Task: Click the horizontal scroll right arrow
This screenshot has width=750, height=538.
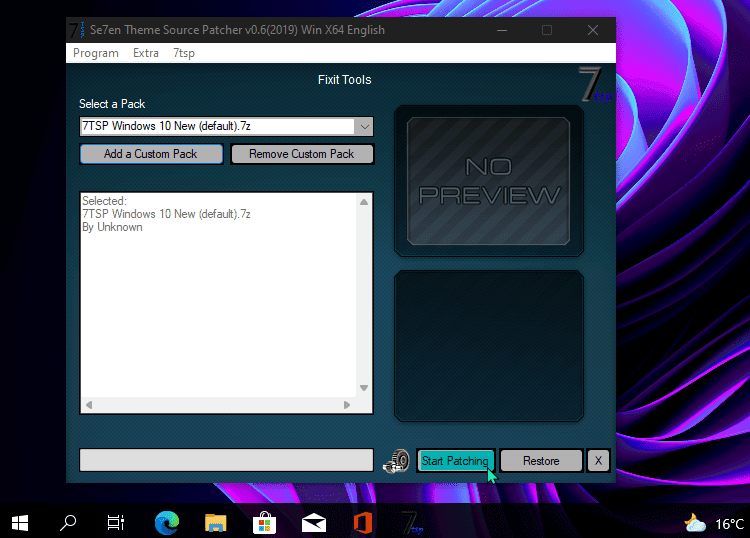Action: pos(347,405)
